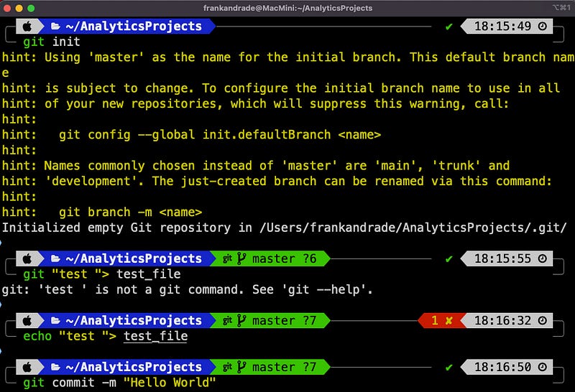Click underlined 'test_file' in echo command
This screenshot has width=575, height=392.
coord(155,336)
